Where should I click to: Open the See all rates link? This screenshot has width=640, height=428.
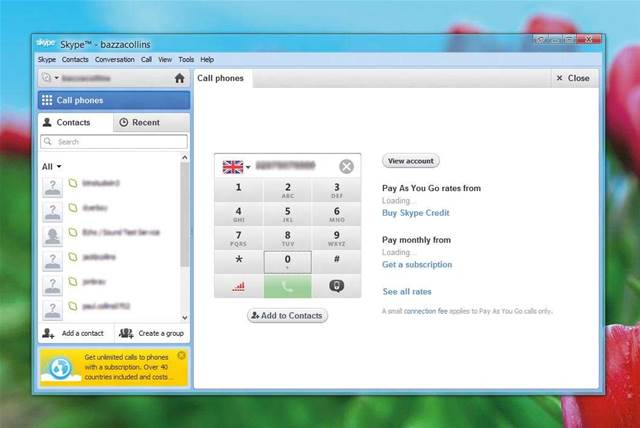pos(407,292)
